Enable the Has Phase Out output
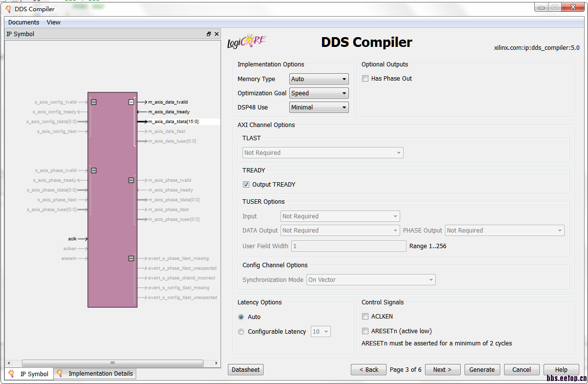 365,78
